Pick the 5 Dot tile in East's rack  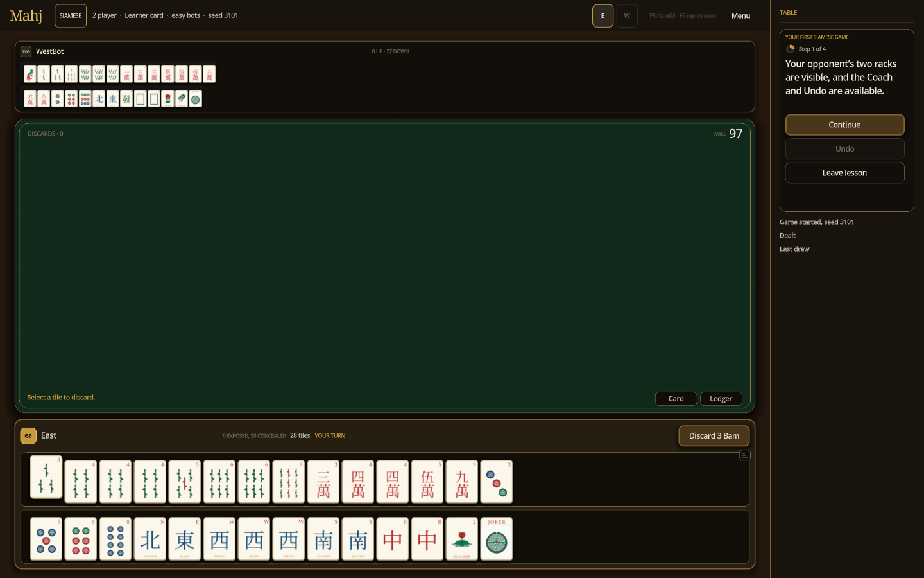click(46, 539)
